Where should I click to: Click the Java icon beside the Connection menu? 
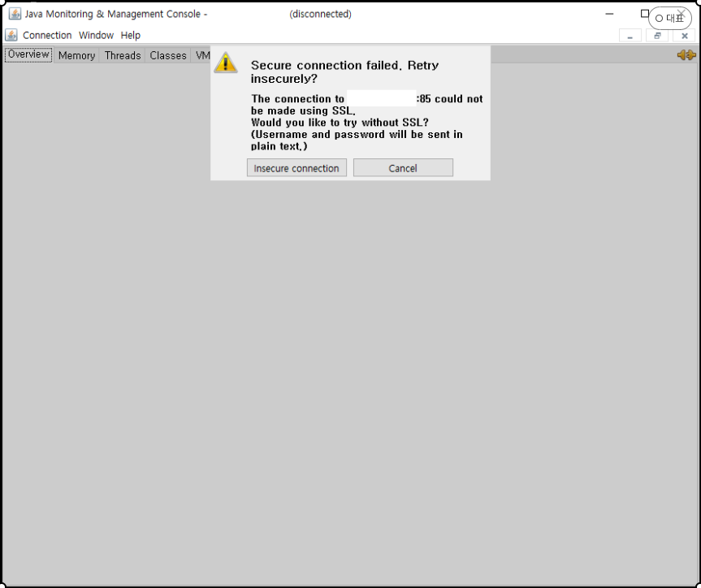(11, 35)
